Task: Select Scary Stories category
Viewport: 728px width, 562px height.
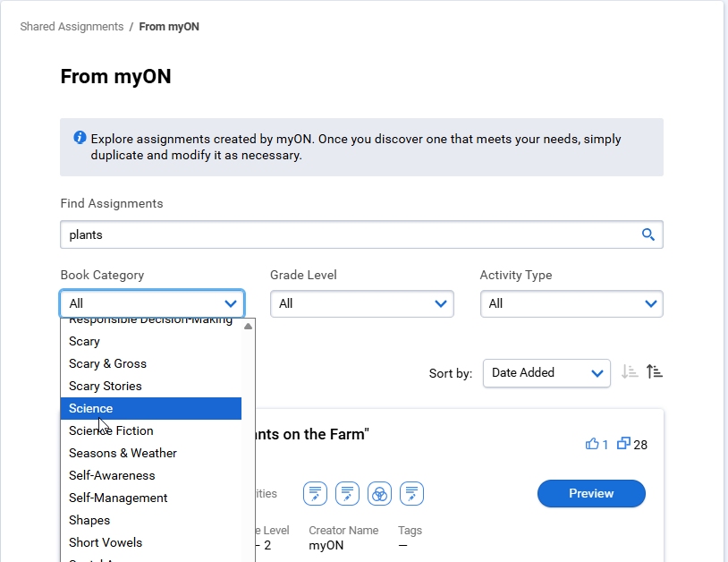Action: click(151, 386)
